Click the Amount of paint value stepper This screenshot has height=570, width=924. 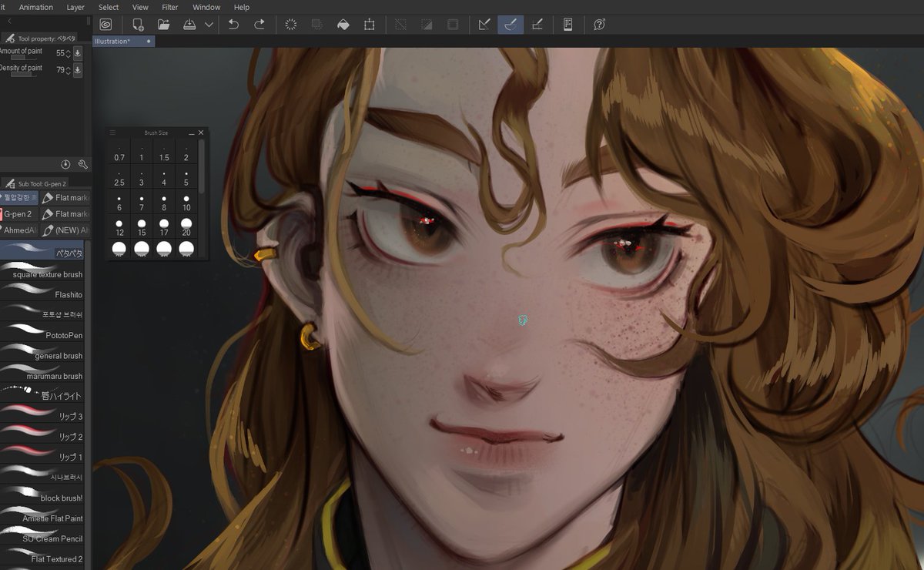(x=68, y=53)
